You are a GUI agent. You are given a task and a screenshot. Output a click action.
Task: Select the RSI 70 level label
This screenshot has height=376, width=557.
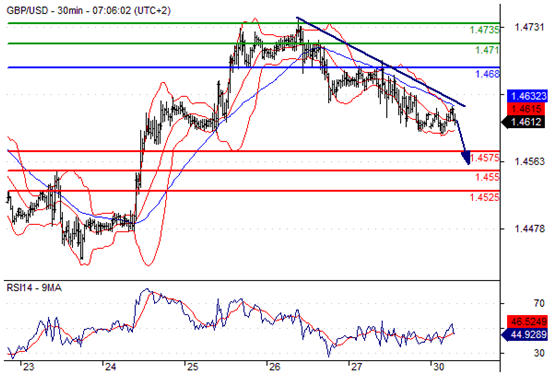point(539,303)
